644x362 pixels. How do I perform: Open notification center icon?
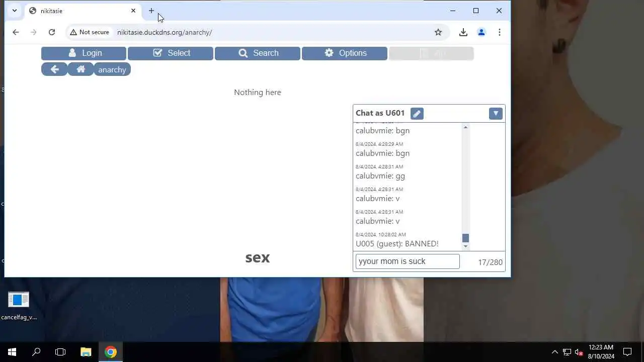pos(627,352)
